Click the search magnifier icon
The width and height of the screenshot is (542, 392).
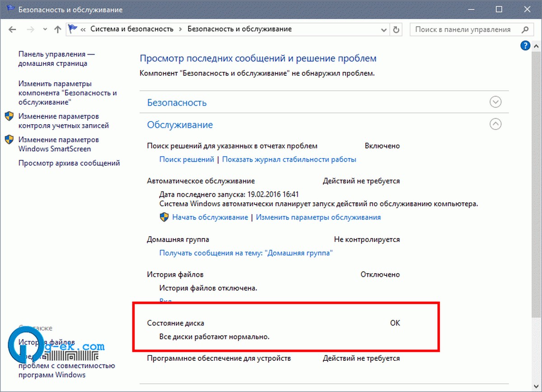(x=525, y=29)
